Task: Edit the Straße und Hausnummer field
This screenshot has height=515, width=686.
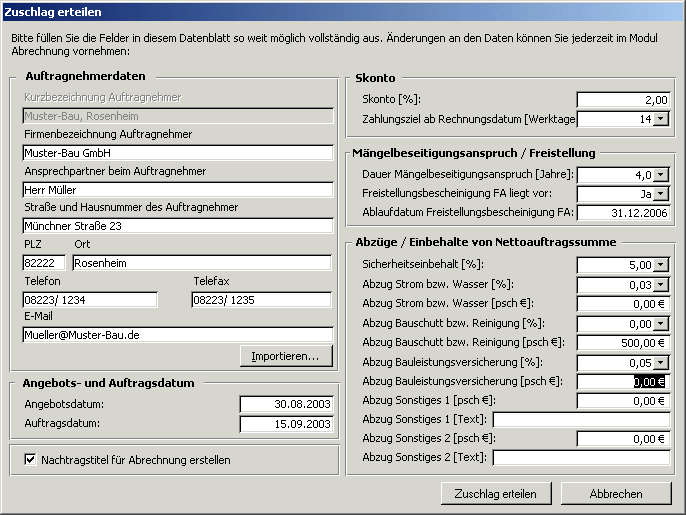Action: pyautogui.click(x=177, y=226)
